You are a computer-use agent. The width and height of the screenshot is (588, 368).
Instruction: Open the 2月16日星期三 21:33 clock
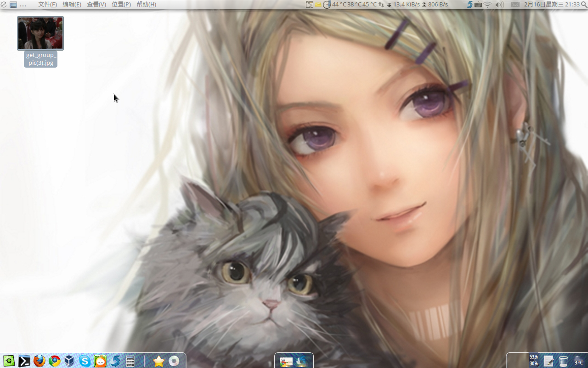[552, 5]
